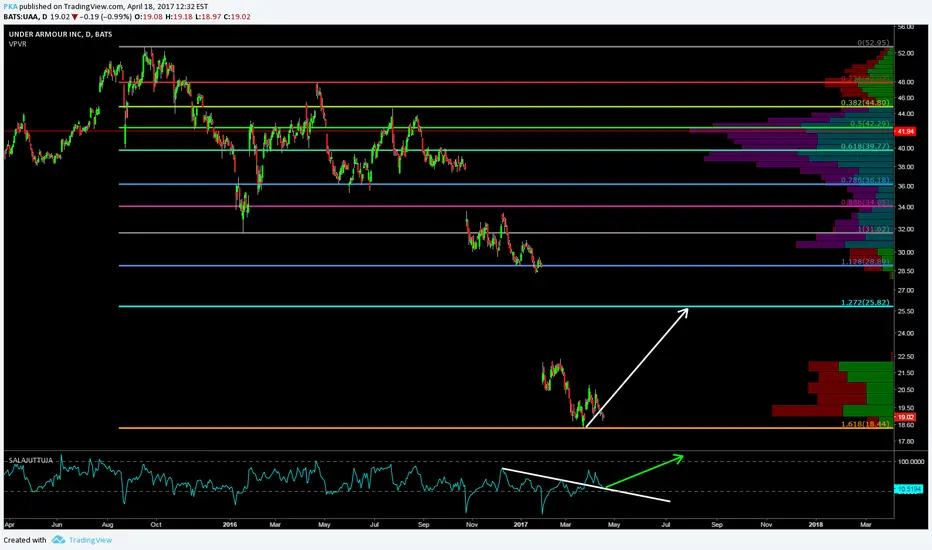Select the 1(31.62) Fibonacci label
This screenshot has height=550, width=932.
pos(873,229)
